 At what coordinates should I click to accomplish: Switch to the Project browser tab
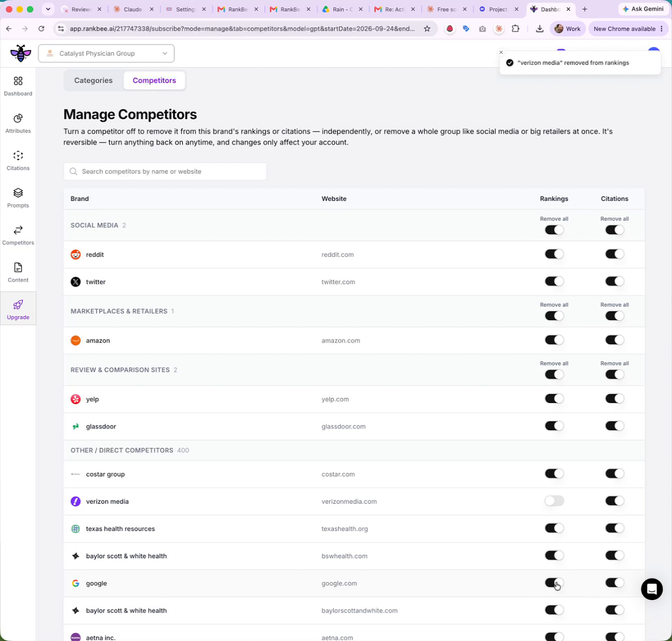point(498,9)
